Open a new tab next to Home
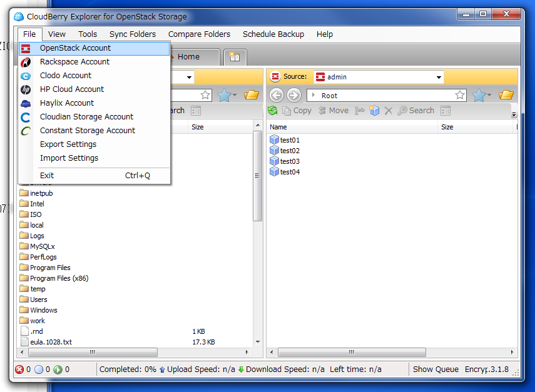This screenshot has width=535, height=392. (235, 56)
